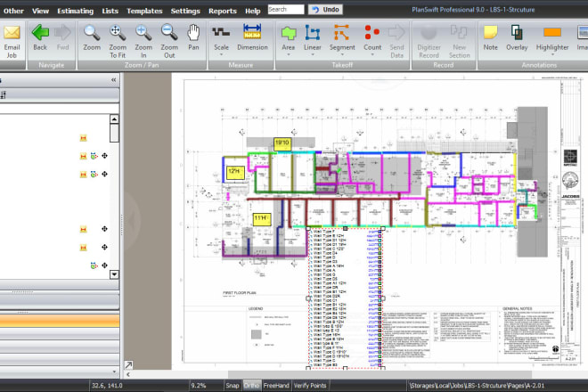588x392 pixels.
Task: Open the dropdown arrow under Area
Action: (289, 54)
